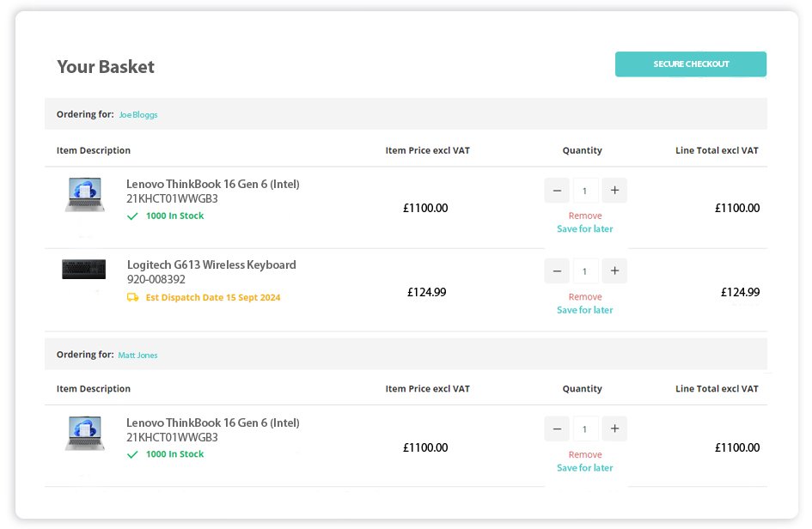812x529 pixels.
Task: Select part number 21KHCT01WWGB3 in Matt Jones's order
Action: (x=172, y=437)
